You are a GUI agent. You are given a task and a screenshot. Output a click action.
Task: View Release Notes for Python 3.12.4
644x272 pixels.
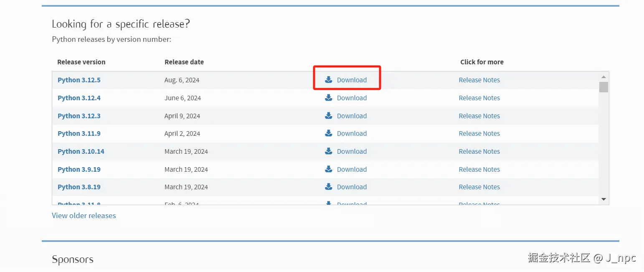479,98
